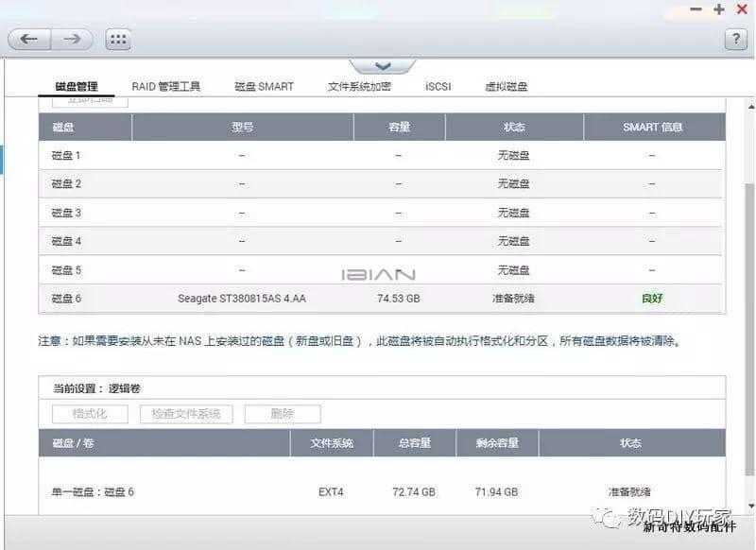Click the 格式化 button
Screen dimensions: 756x550
click(x=90, y=414)
